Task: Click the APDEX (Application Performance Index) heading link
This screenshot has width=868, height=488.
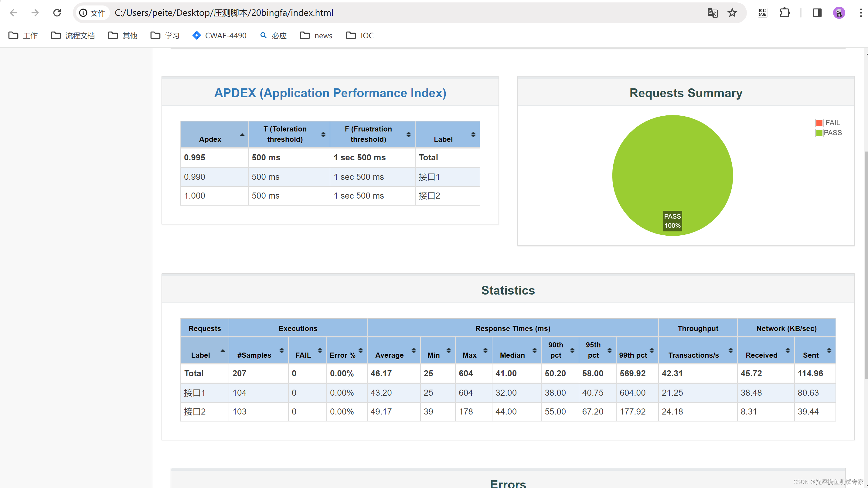Action: (330, 93)
